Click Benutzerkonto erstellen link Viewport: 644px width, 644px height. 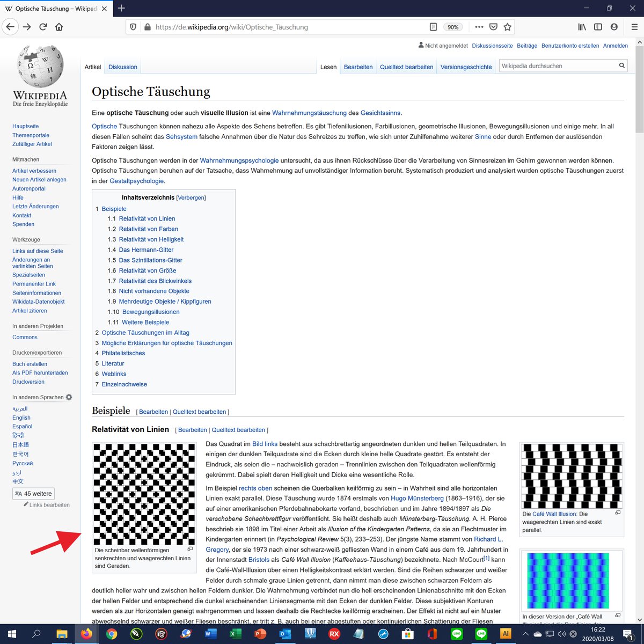point(570,46)
